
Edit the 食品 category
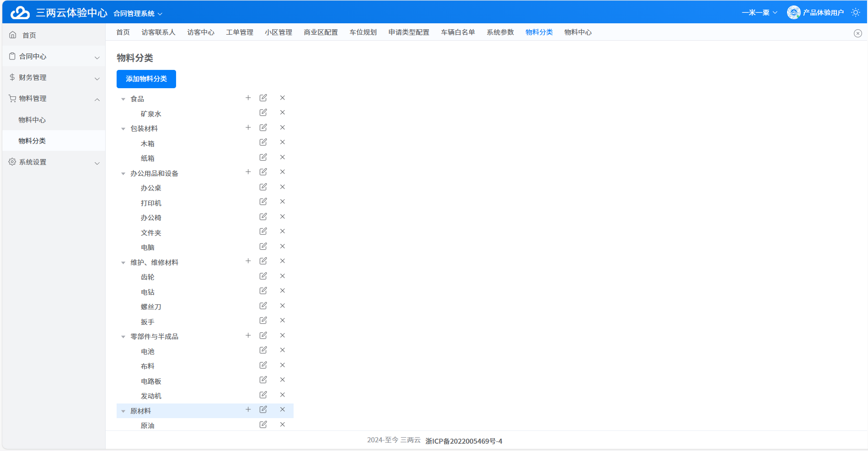coord(263,98)
